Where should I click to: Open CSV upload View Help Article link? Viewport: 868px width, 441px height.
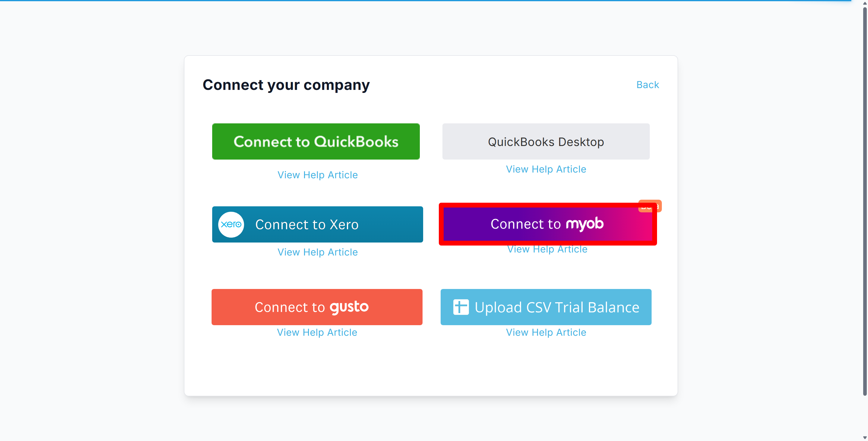click(x=546, y=332)
